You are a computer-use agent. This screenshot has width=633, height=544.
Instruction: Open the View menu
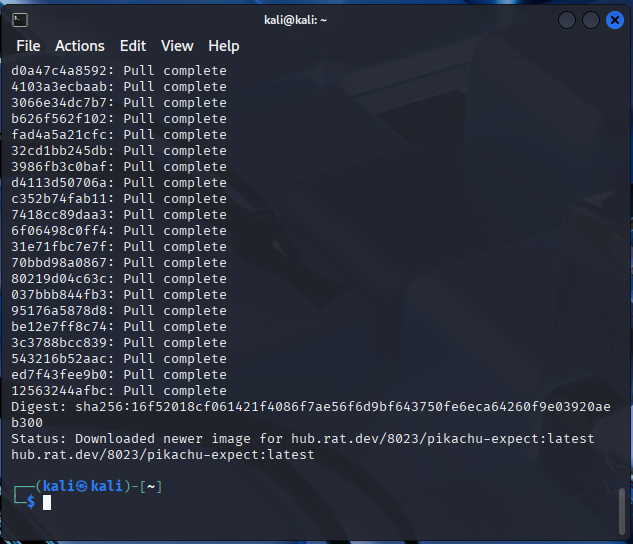177,46
